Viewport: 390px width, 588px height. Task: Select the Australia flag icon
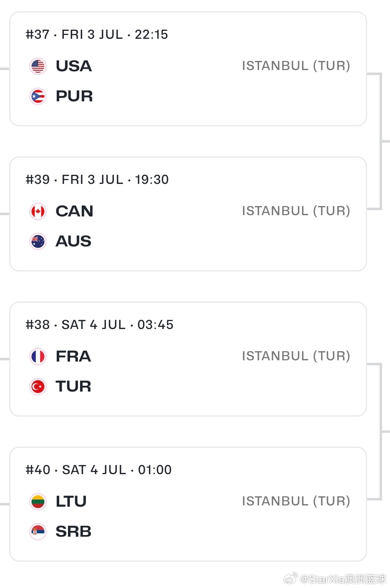coord(38,241)
